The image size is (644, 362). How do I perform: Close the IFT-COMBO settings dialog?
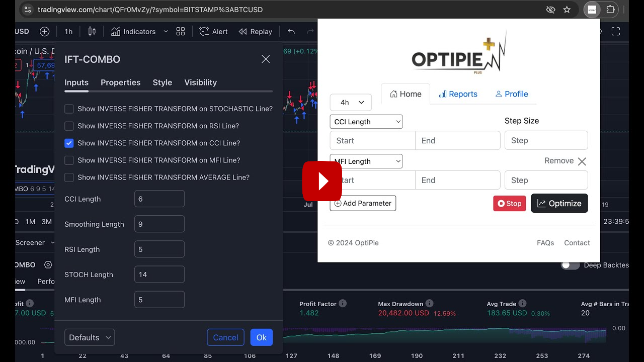click(x=266, y=59)
